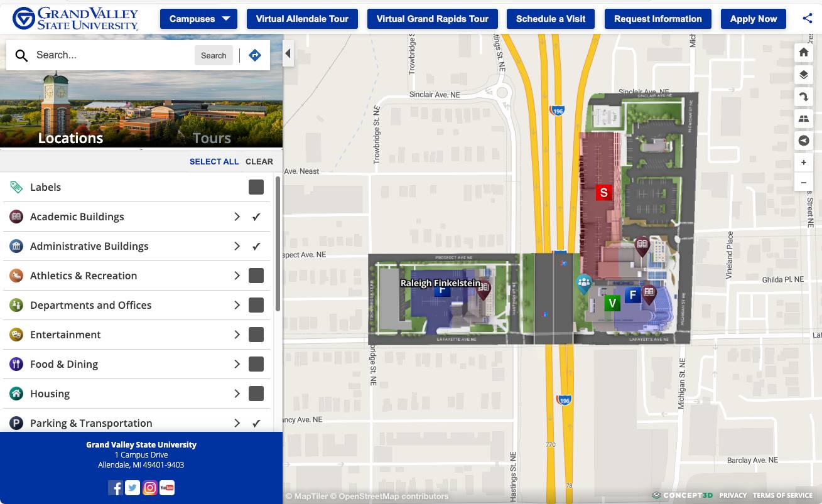Click the home map view icon

point(804,53)
